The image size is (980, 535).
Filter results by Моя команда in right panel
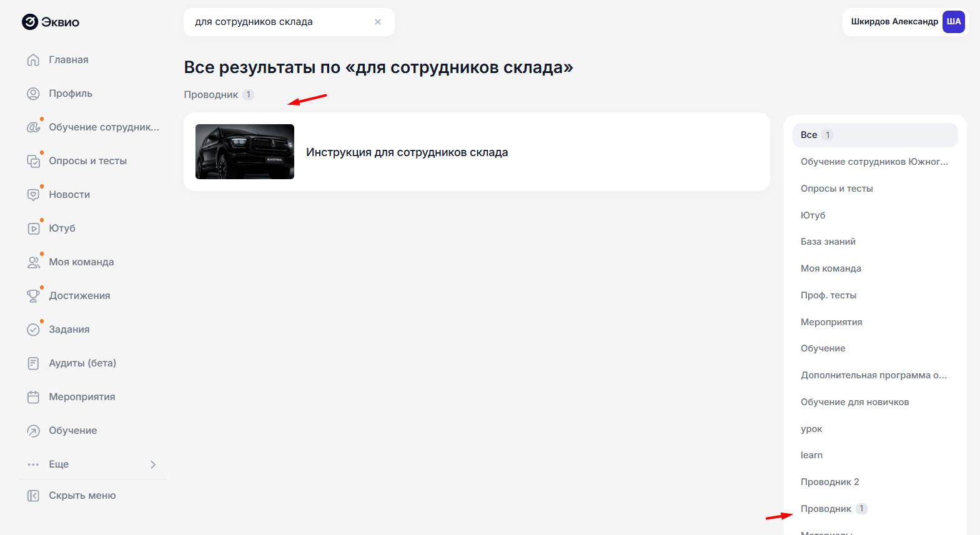point(831,268)
